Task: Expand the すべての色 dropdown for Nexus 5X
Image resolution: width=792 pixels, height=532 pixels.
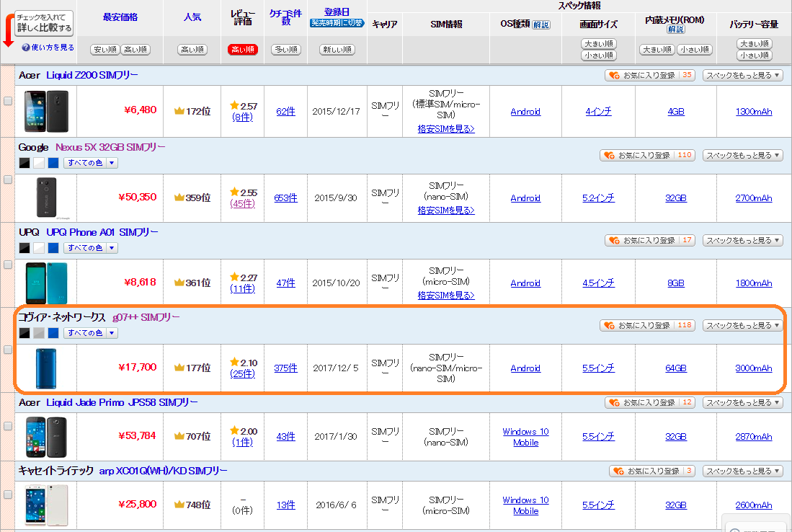Action: point(112,163)
